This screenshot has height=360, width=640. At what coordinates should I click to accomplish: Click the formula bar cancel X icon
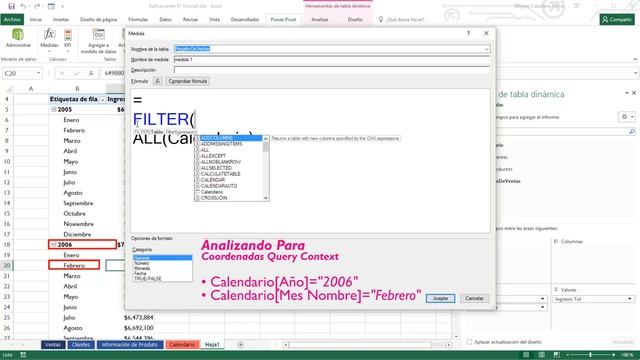click(x=62, y=73)
